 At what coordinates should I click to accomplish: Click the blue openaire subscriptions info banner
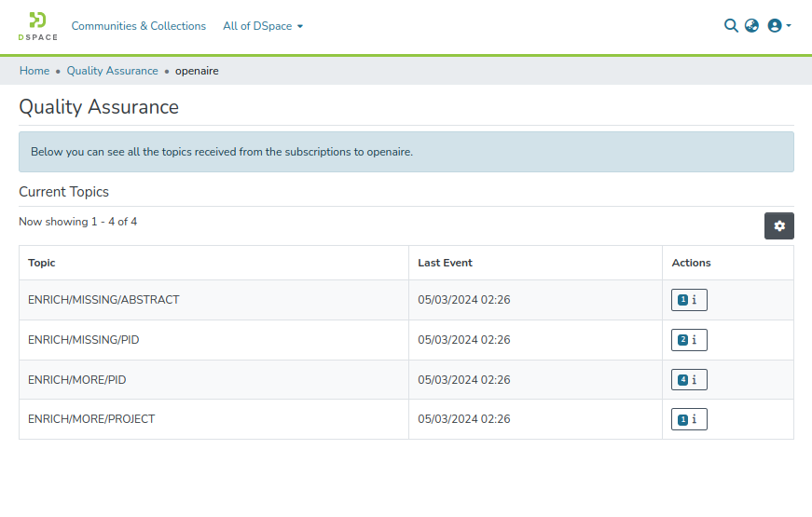tap(406, 152)
